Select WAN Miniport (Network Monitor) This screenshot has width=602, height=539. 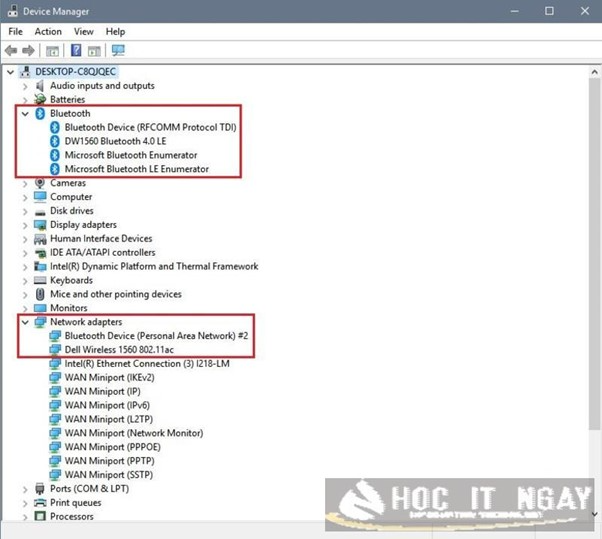tap(134, 433)
